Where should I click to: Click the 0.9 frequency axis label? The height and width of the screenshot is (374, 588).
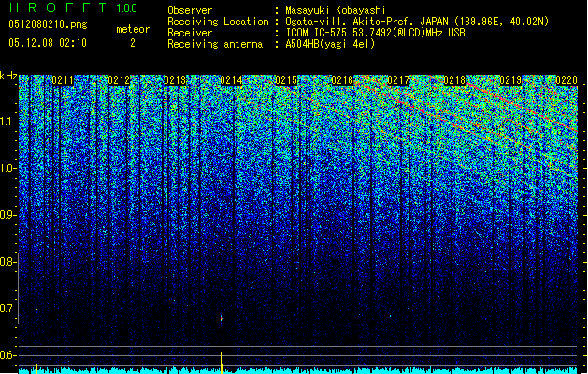click(x=7, y=215)
